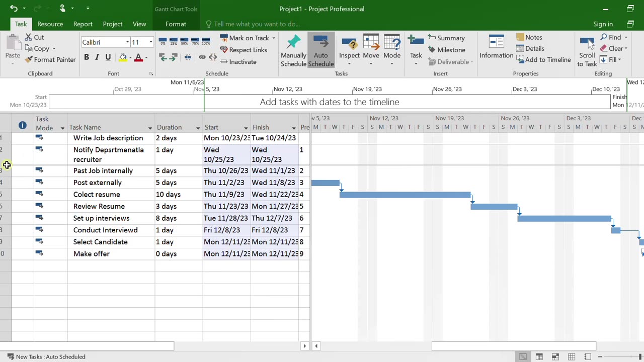This screenshot has width=644, height=362.
Task: Click the Inactivate task button
Action: pyautogui.click(x=238, y=62)
